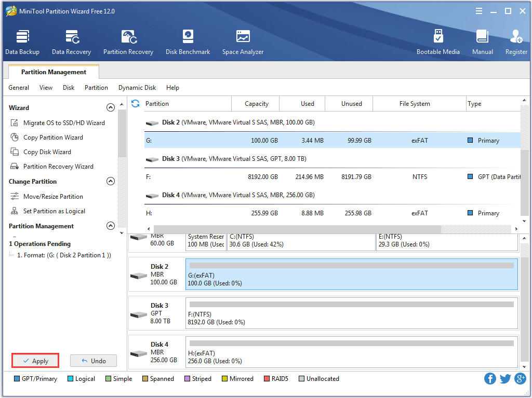Click the Logical legend color swatch
This screenshot has width=532, height=398.
(70, 378)
